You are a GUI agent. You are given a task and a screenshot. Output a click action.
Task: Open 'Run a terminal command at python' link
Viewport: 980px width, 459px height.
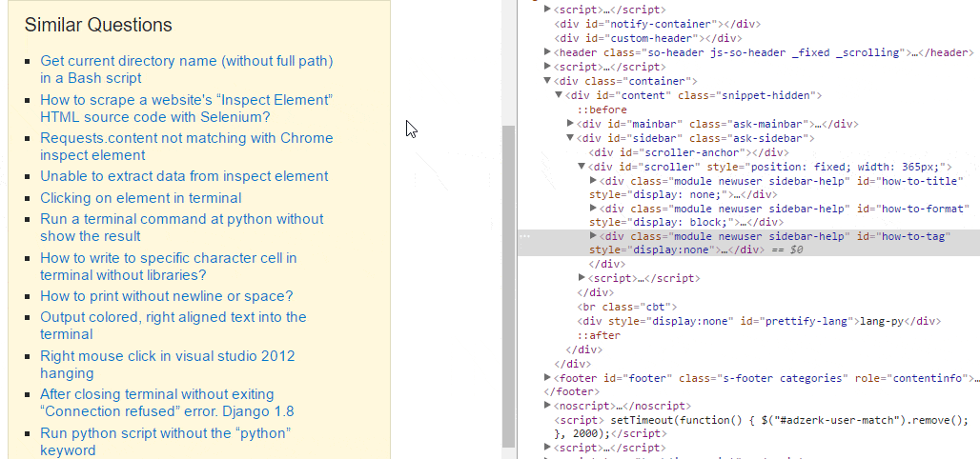(x=182, y=228)
